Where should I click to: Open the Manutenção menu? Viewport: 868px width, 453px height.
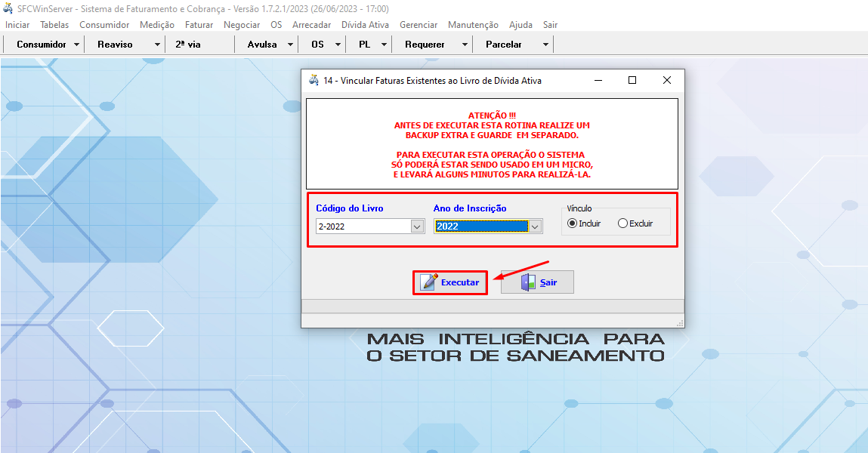tap(473, 25)
